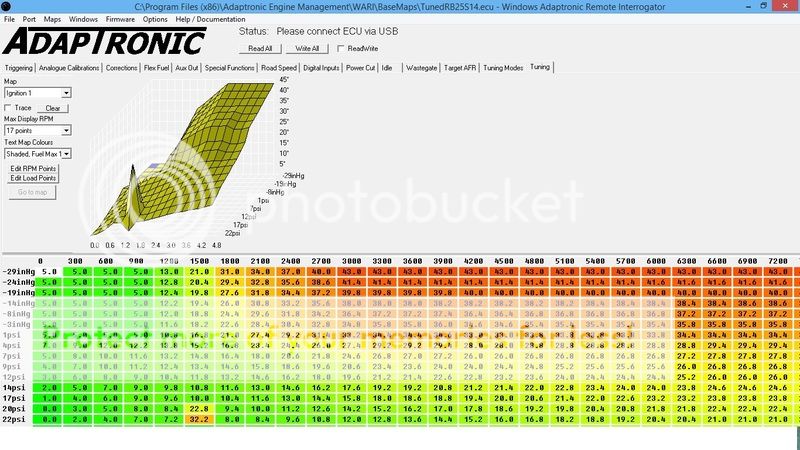
Task: Switch to the Triggering tab
Action: (x=17, y=67)
